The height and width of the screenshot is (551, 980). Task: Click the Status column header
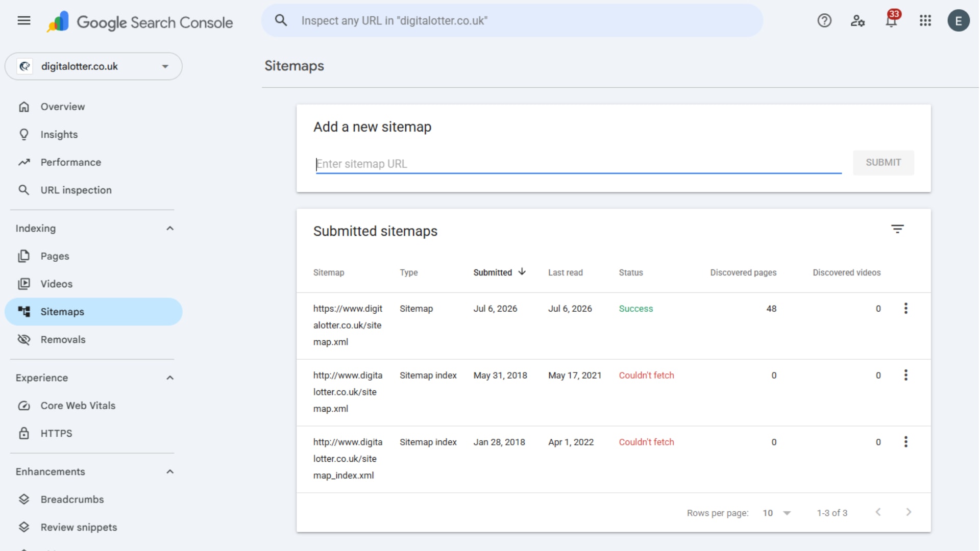coord(630,272)
